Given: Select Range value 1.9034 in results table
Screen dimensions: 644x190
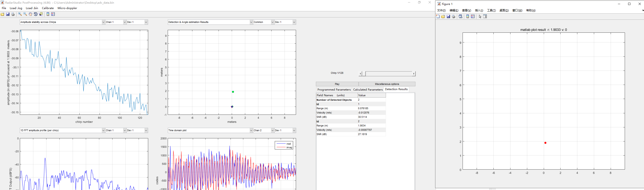Looking at the screenshot, I should [x=362, y=126].
